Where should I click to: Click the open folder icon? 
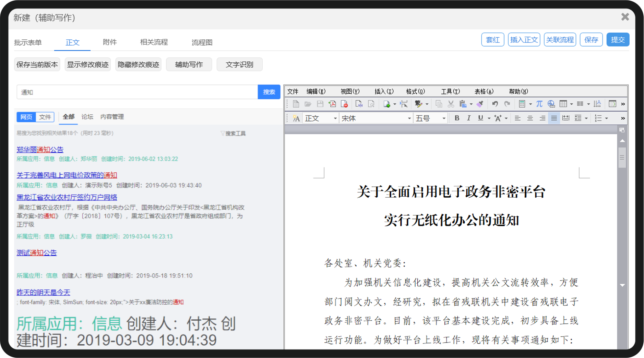(308, 104)
